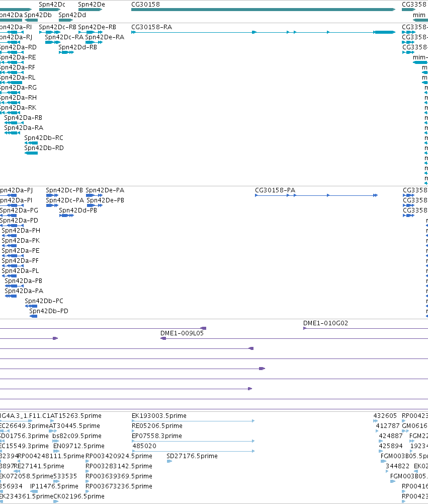This screenshot has height=504, width=428.
Task: Click the Spn42Da-PA protein label
Action: (24, 291)
